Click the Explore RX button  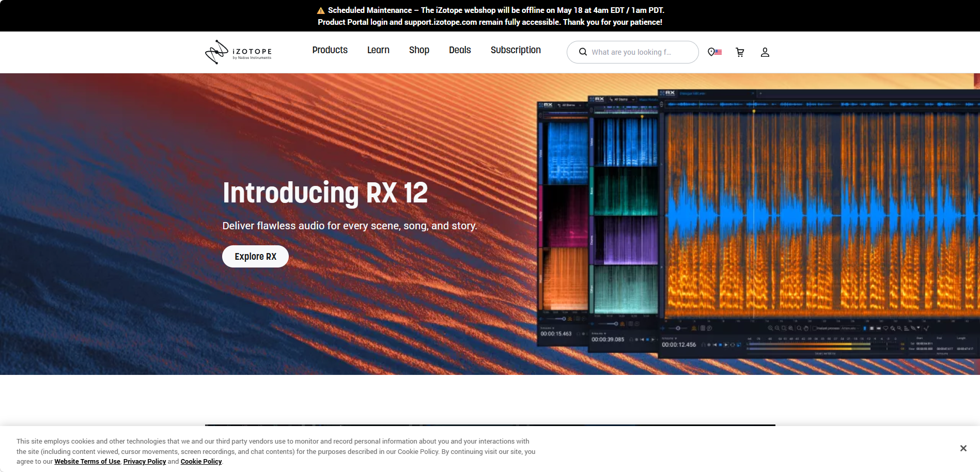(255, 256)
